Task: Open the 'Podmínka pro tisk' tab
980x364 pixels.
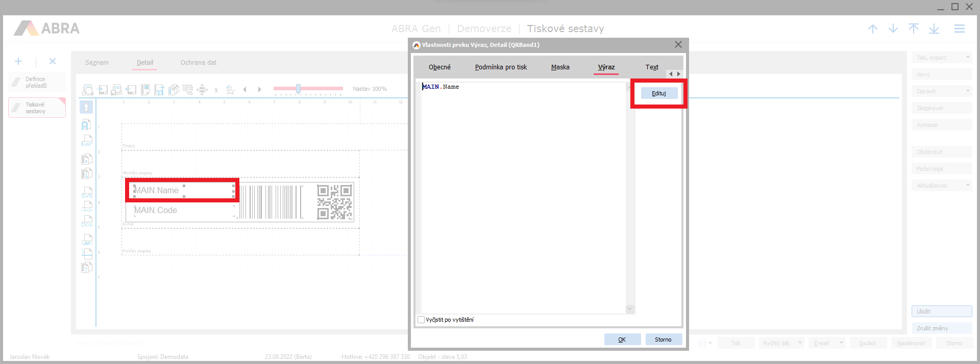Action: (501, 67)
